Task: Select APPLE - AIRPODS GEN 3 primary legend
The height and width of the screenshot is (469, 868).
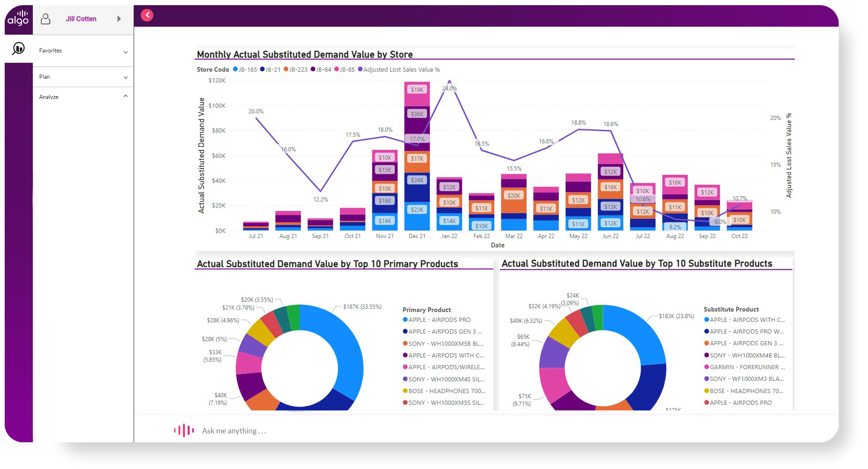Action: 443,331
